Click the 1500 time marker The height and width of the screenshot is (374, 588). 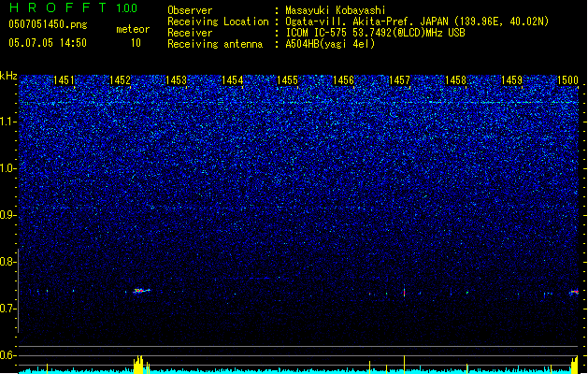567,80
